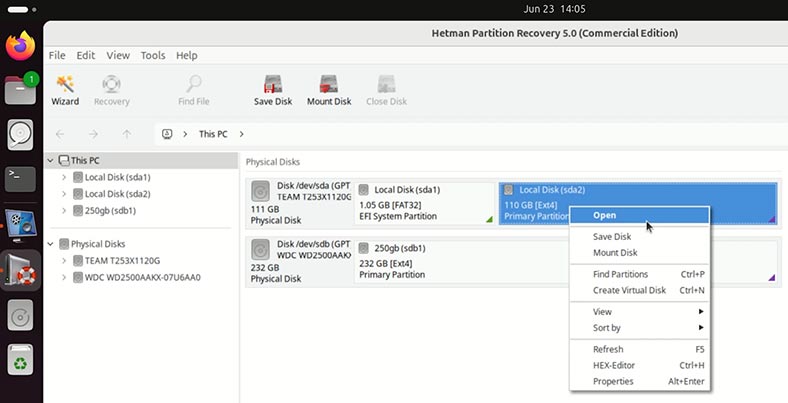Click 250gb (sdb1) partition icon

coord(363,248)
